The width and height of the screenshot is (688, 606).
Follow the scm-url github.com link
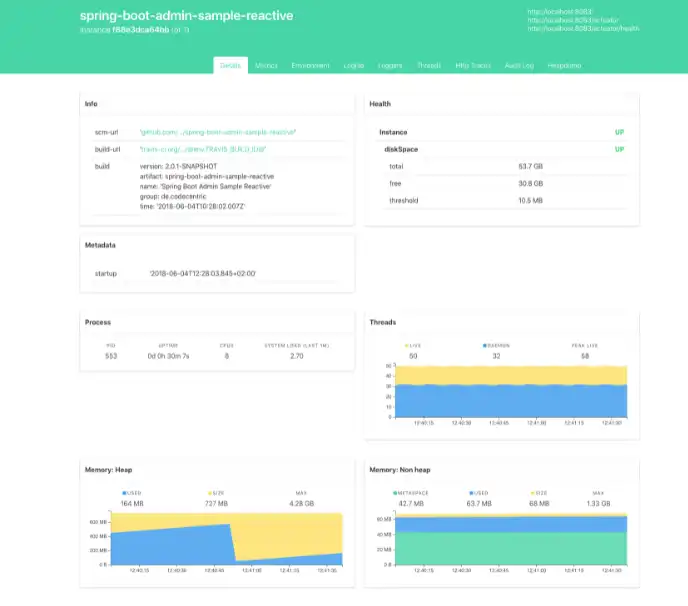pos(218,132)
